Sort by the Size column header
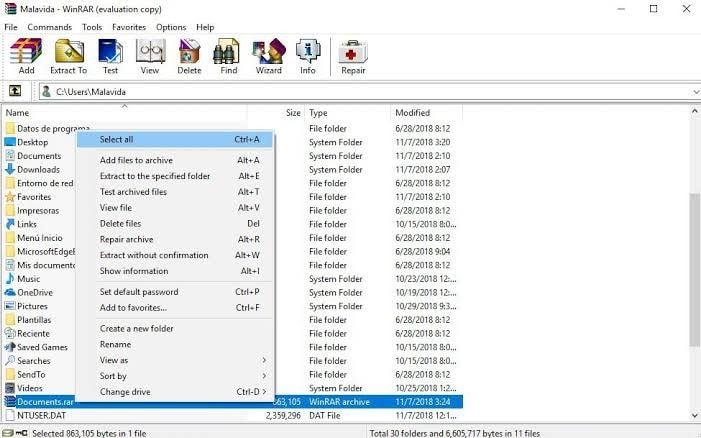 pos(276,113)
